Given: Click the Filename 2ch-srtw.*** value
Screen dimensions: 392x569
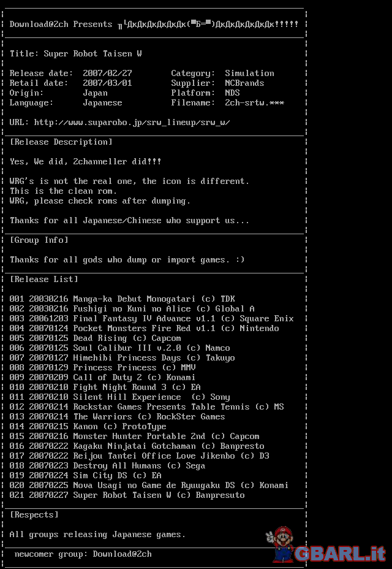Looking at the screenshot, I should point(255,102).
